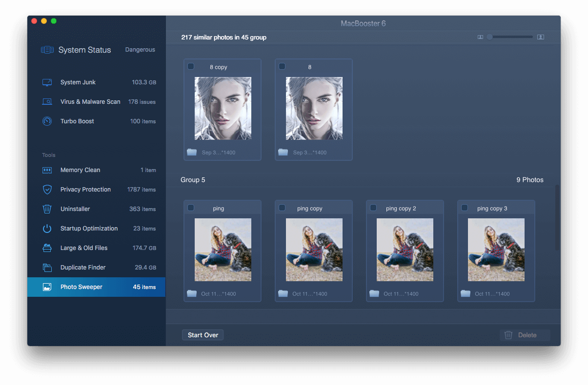Click the Delete button
The image size is (588, 385).
click(x=525, y=335)
